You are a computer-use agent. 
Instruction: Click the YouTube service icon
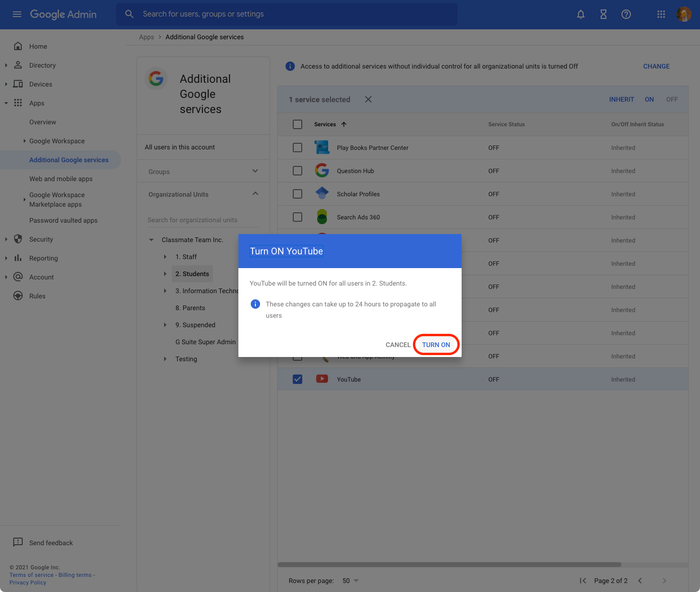322,379
